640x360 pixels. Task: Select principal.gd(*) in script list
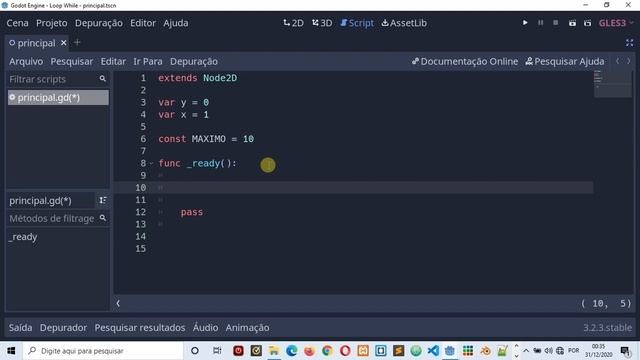(x=58, y=98)
